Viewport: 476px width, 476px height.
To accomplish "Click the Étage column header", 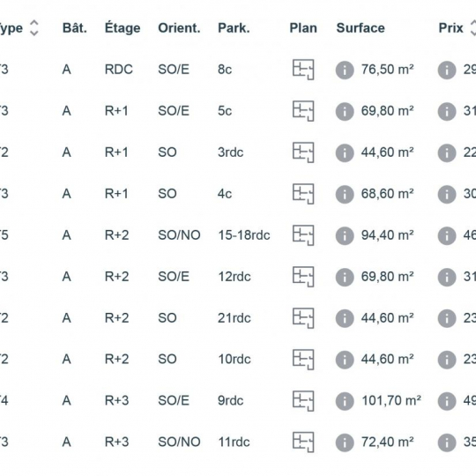I will point(123,28).
